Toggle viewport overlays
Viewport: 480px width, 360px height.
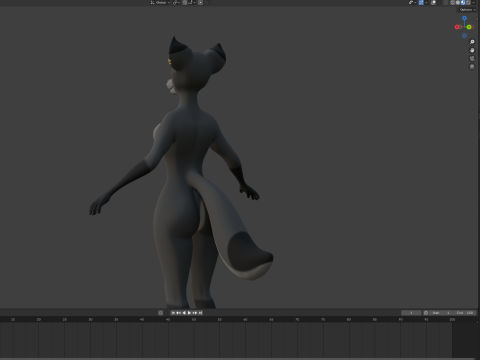click(434, 2)
